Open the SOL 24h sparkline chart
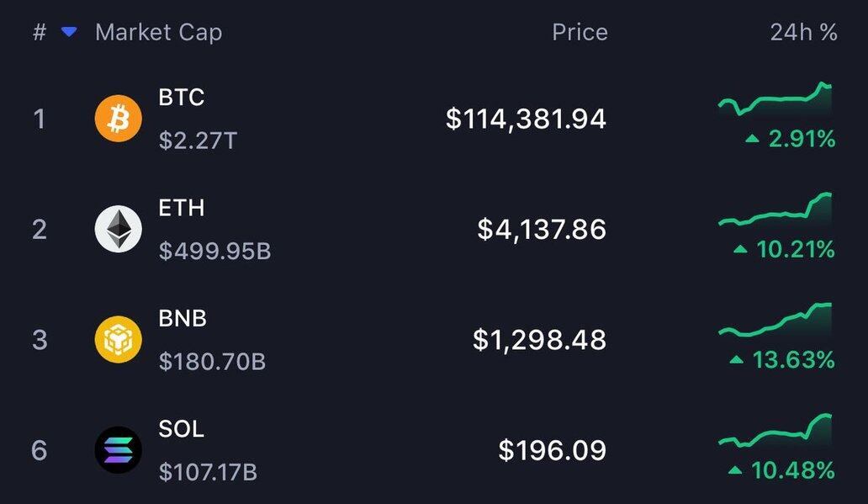Screen dimensions: 868x504 point(775,432)
